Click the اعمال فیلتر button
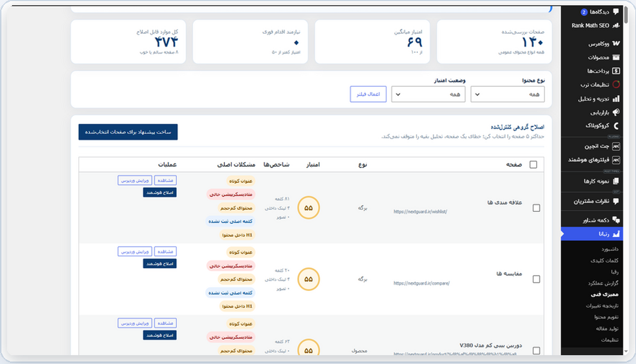Image resolution: width=636 pixels, height=364 pixels. 368,94
